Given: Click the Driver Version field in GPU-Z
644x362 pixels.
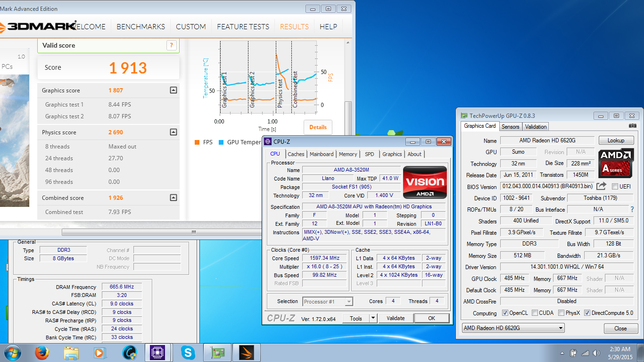Looking at the screenshot, I should [x=567, y=267].
